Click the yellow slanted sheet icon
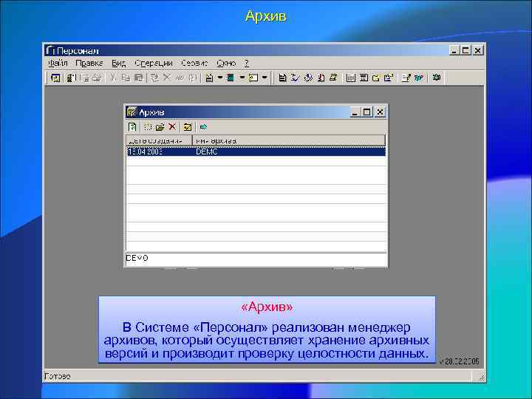Image resolution: width=532 pixels, height=399 pixels. pos(333,78)
